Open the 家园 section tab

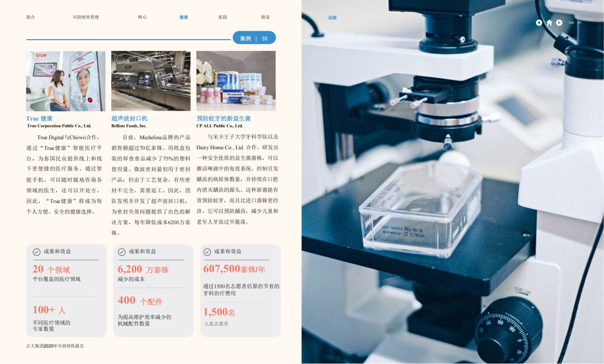[223, 17]
